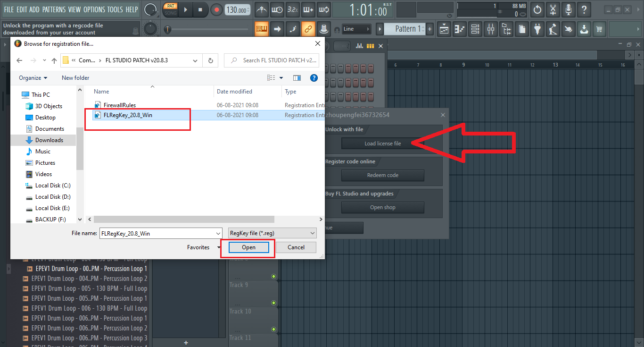Screen dimensions: 644x347
Task: Open the TOOLS menu
Action: [x=115, y=9]
